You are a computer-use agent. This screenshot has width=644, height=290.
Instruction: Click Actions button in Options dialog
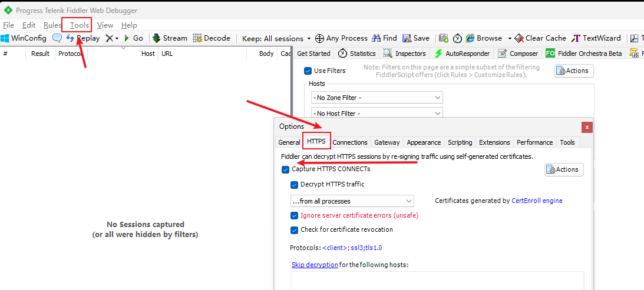click(x=564, y=169)
